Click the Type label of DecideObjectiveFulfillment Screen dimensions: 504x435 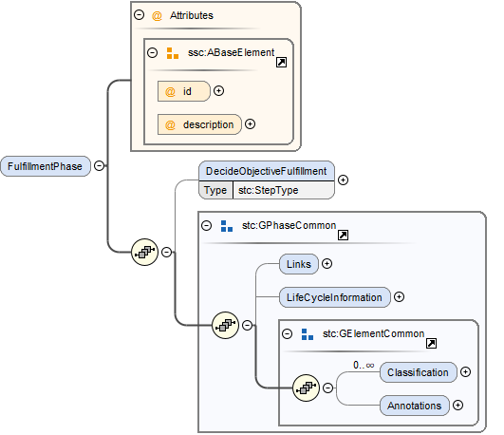(215, 190)
